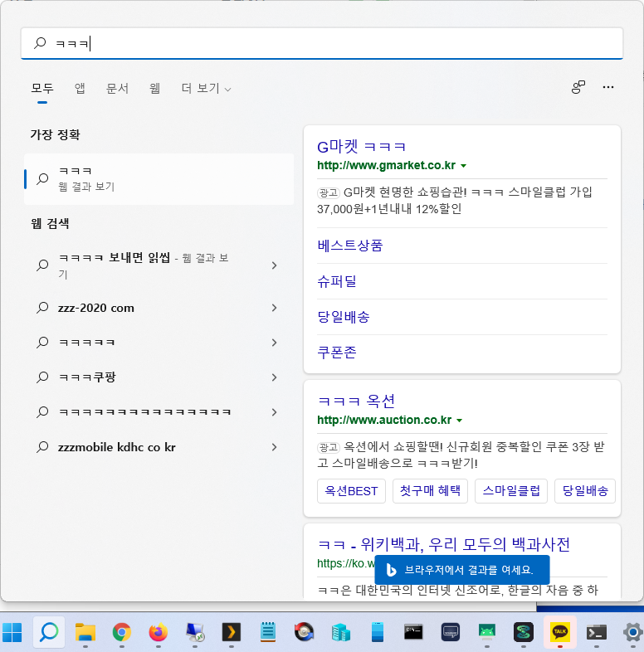Open the dark on-screen keyboard icon in taskbar
This screenshot has width=644, height=652.
coord(450,632)
